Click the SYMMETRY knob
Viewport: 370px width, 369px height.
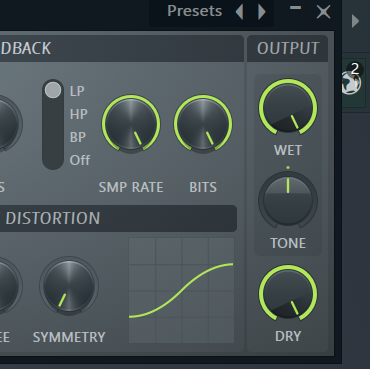click(x=69, y=286)
